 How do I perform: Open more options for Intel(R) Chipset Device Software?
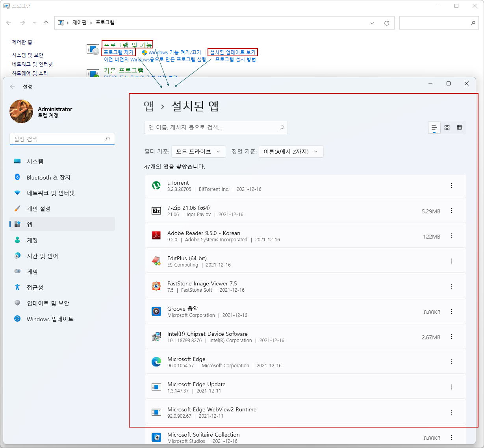[452, 337]
